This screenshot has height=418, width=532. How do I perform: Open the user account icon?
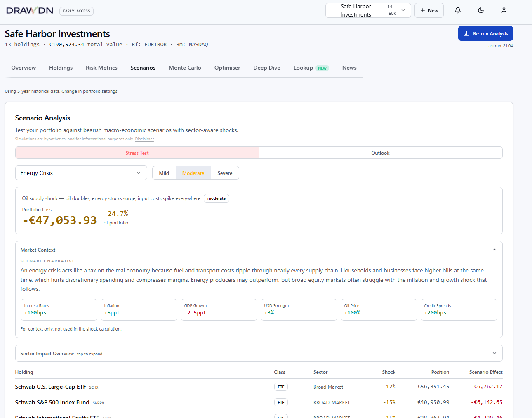(x=504, y=10)
